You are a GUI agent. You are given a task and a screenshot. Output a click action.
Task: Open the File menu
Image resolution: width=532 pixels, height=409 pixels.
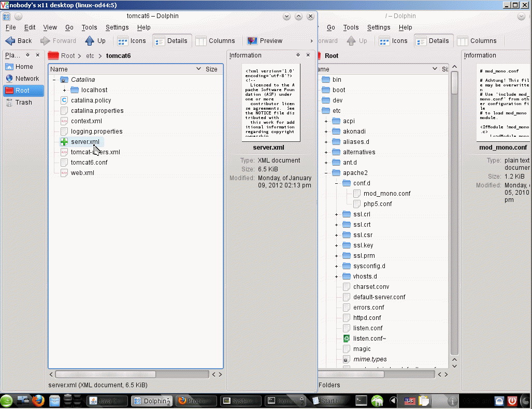point(10,27)
